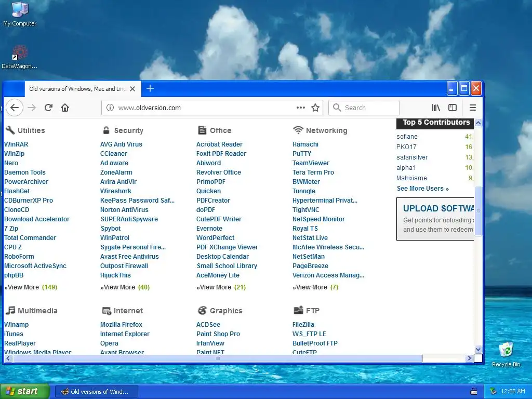532x399 pixels.
Task: Click the Internet category icon
Action: coord(107,311)
